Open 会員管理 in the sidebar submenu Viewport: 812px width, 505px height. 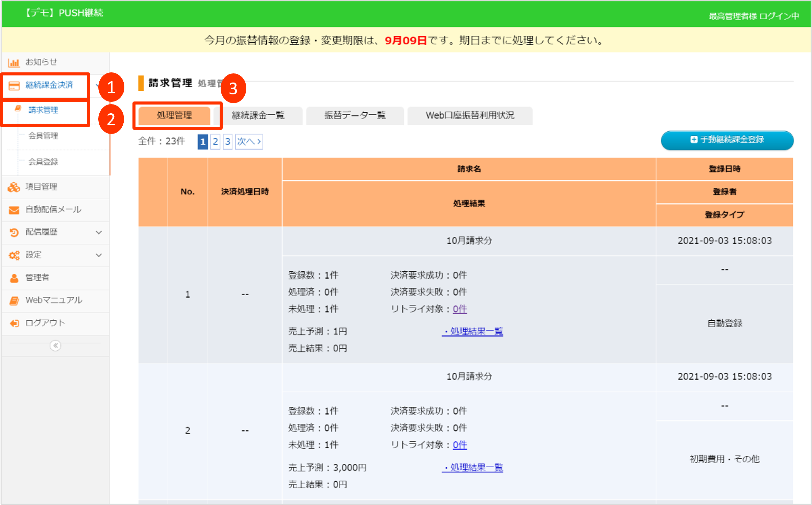point(43,136)
